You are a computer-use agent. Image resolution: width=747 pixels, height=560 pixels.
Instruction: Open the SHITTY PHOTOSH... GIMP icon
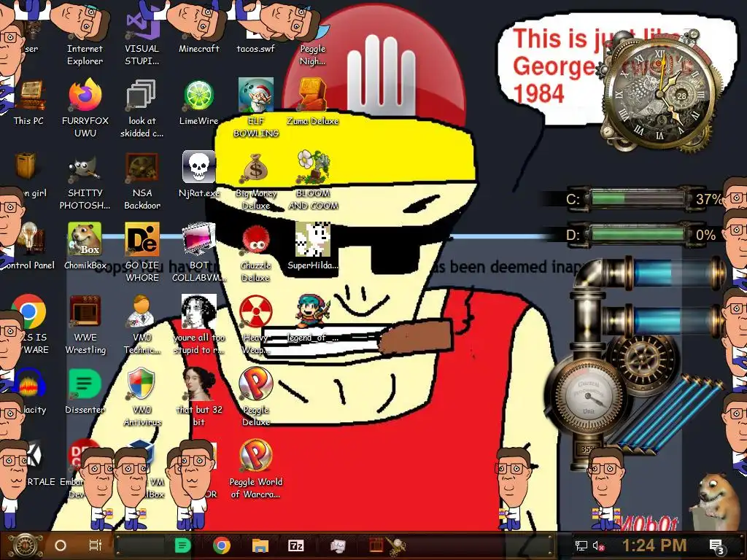pos(85,181)
